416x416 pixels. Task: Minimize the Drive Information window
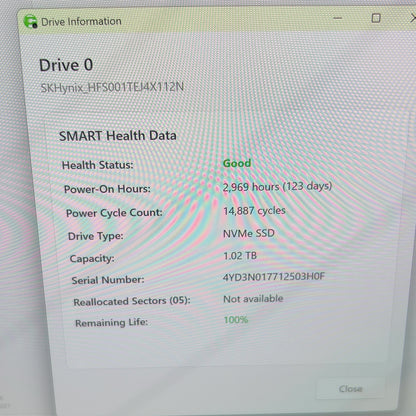(338, 18)
